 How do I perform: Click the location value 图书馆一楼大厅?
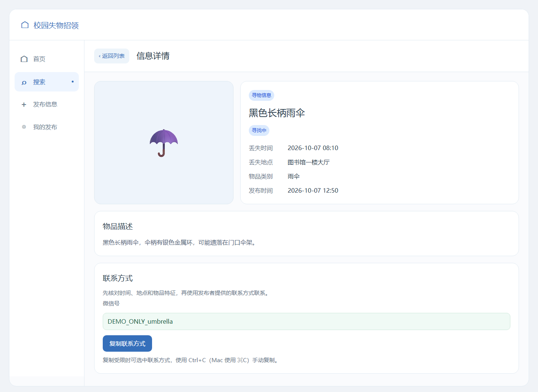click(x=309, y=162)
